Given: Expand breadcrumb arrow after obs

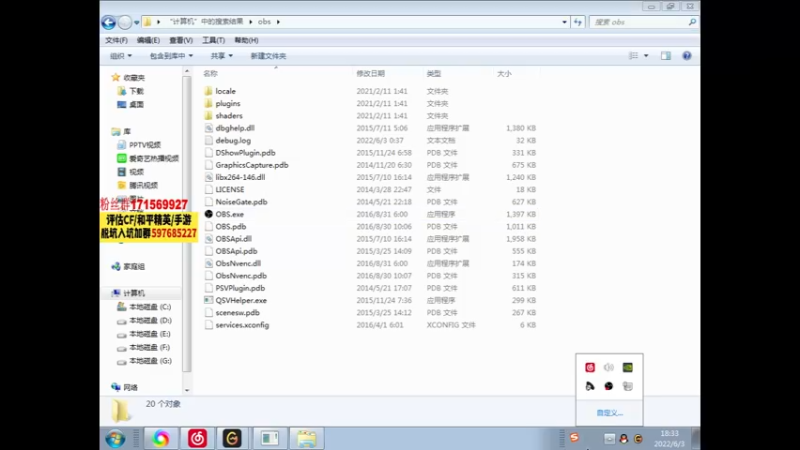Looking at the screenshot, I should 279,22.
